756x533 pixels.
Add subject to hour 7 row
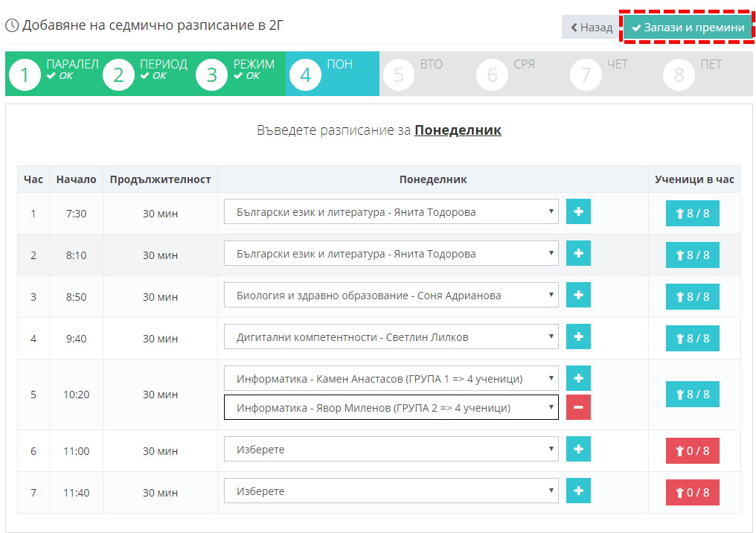click(578, 491)
